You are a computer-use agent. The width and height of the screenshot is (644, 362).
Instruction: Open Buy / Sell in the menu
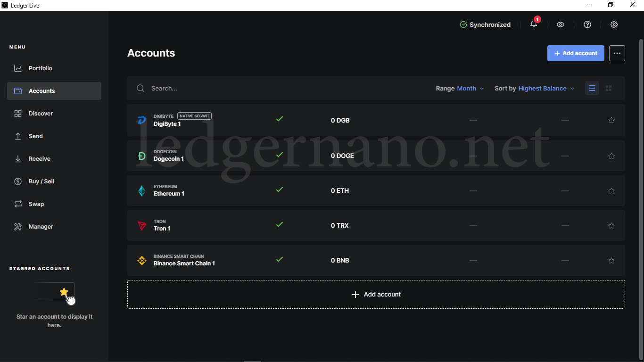(54, 181)
